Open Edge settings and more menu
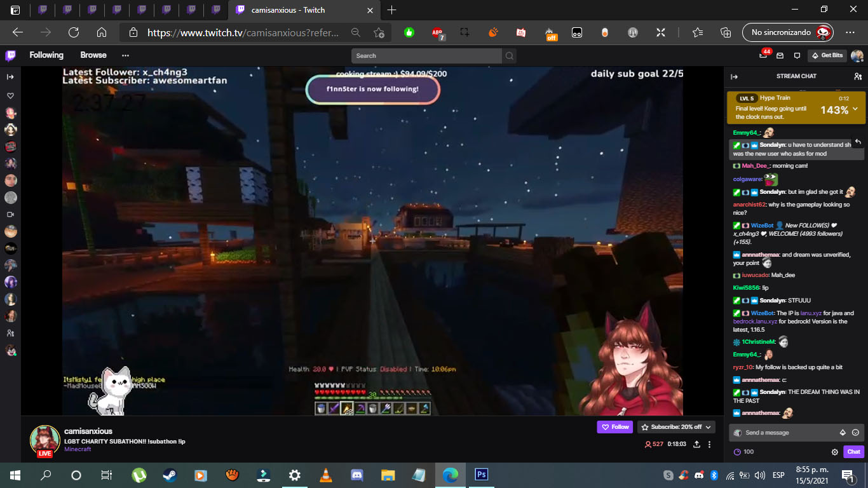The height and width of the screenshot is (488, 868). point(850,32)
